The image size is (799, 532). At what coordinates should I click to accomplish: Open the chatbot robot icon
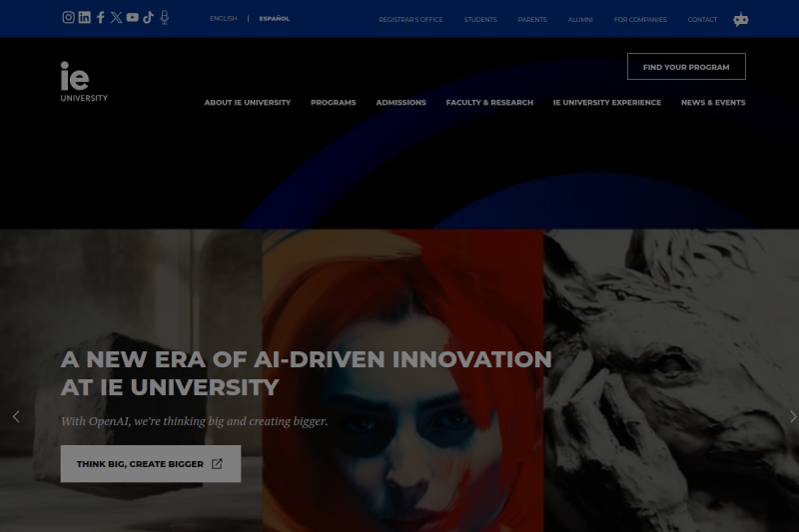(x=740, y=19)
